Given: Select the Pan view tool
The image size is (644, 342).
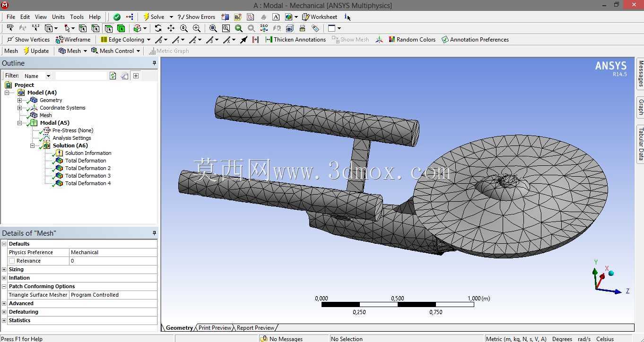Looking at the screenshot, I should tap(171, 28).
